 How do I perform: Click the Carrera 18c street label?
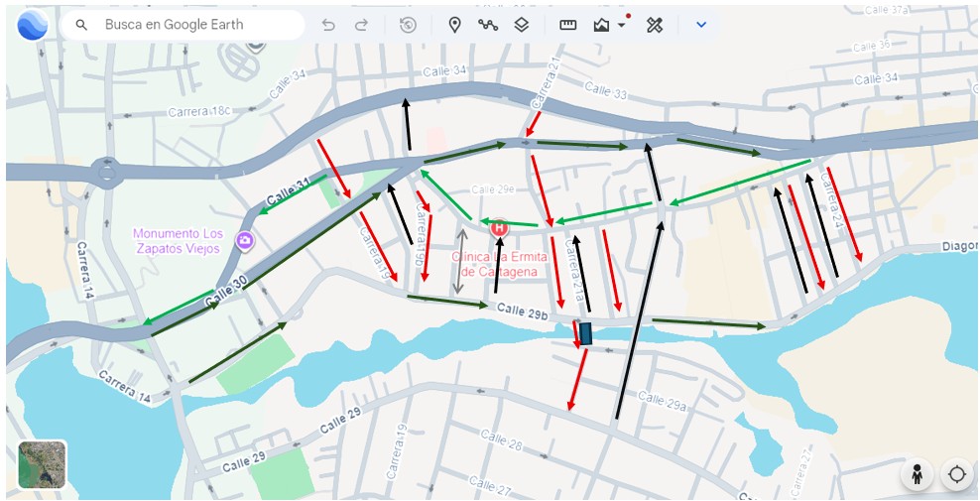[x=199, y=111]
